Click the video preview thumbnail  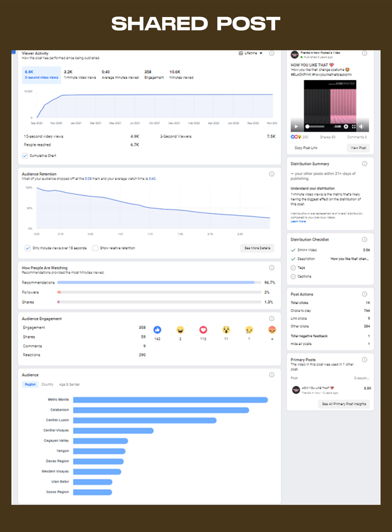tap(330, 106)
